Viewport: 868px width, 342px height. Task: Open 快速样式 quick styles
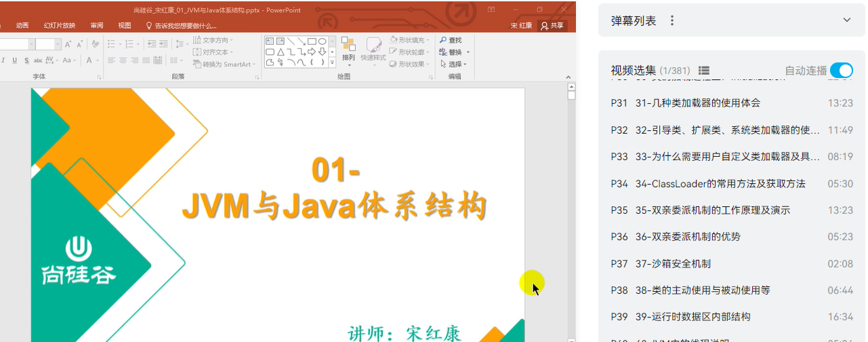point(373,52)
